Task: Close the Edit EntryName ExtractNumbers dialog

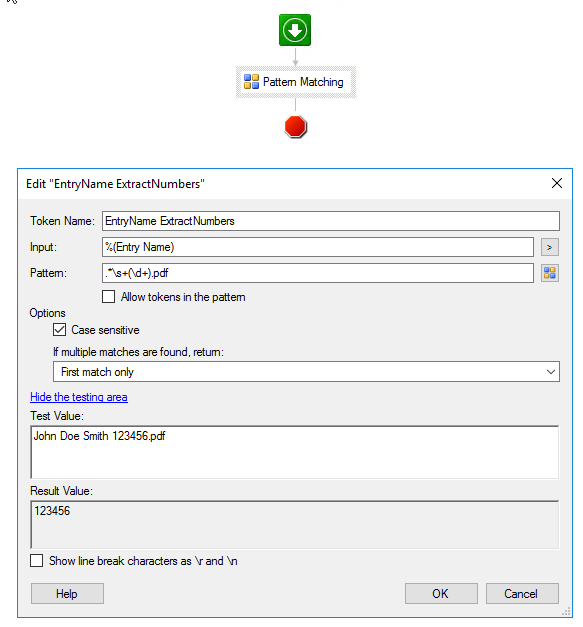Action: click(557, 184)
